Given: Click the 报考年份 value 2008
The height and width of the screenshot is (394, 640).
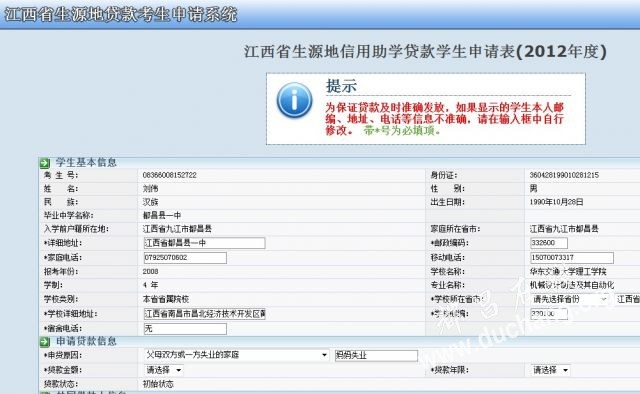Looking at the screenshot, I should [150, 272].
